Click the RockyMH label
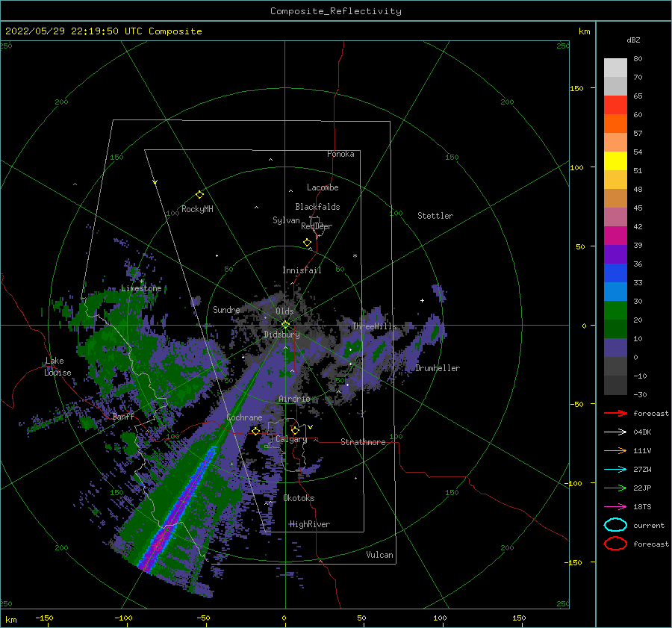Image resolution: width=672 pixels, height=628 pixels. 197,209
